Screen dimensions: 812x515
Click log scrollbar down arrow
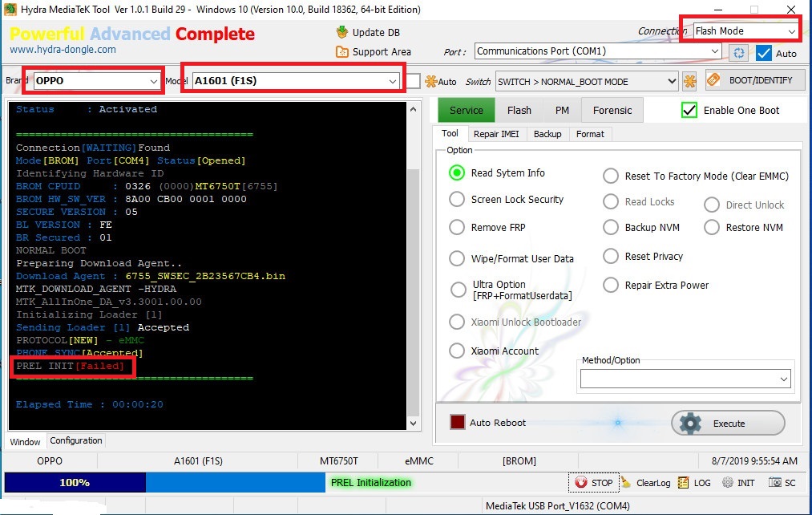tap(413, 423)
